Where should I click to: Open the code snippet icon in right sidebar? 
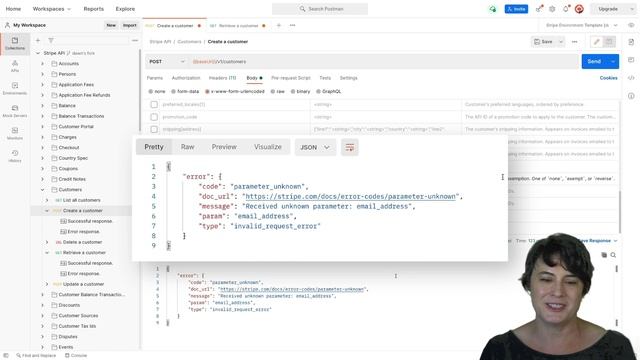631,78
